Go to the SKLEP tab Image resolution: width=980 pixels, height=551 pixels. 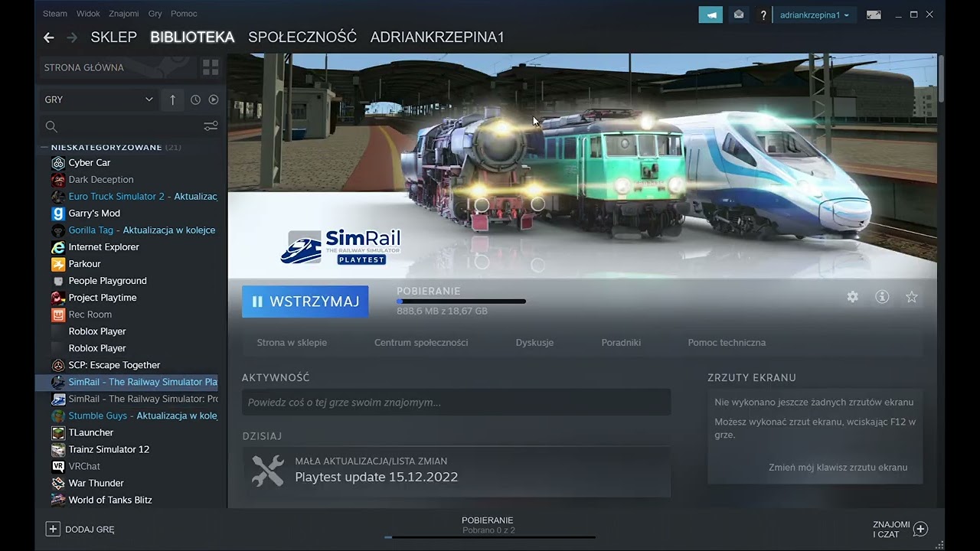pos(113,37)
